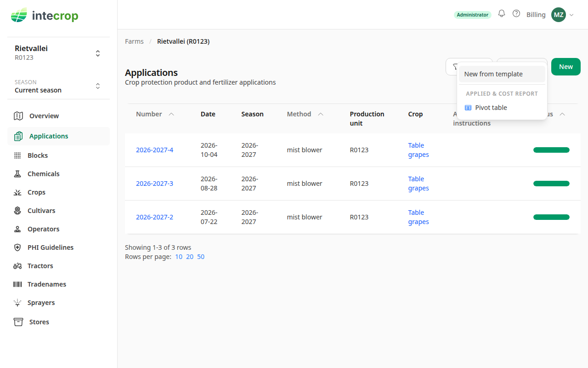Open the Billing link

point(536,15)
